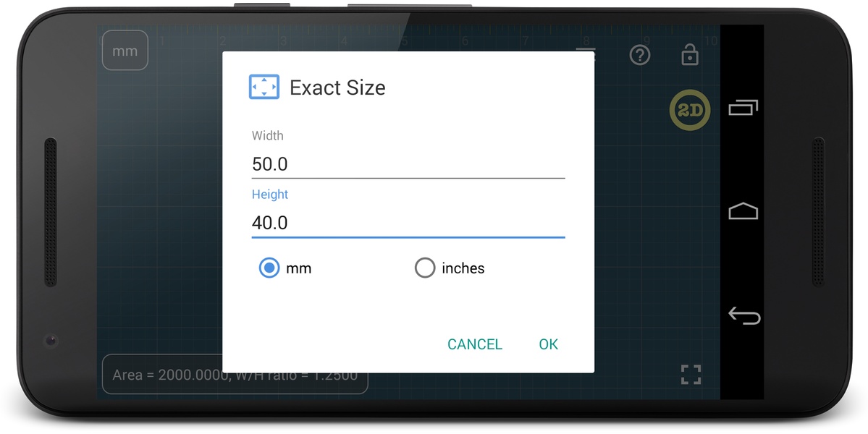Click the Exact Size dialog title
The width and height of the screenshot is (868, 434).
337,88
